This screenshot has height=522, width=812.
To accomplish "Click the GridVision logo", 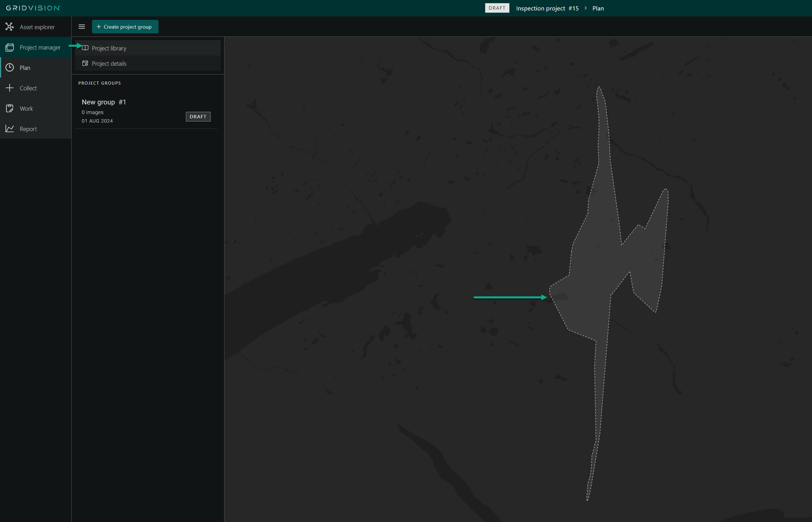I will [33, 8].
